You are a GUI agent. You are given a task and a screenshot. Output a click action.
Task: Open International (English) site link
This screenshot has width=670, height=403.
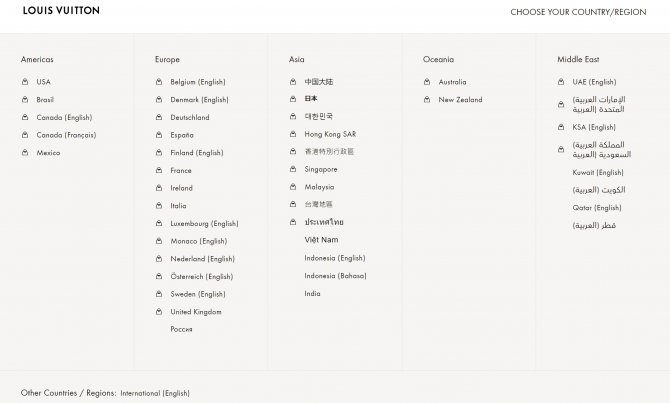155,393
